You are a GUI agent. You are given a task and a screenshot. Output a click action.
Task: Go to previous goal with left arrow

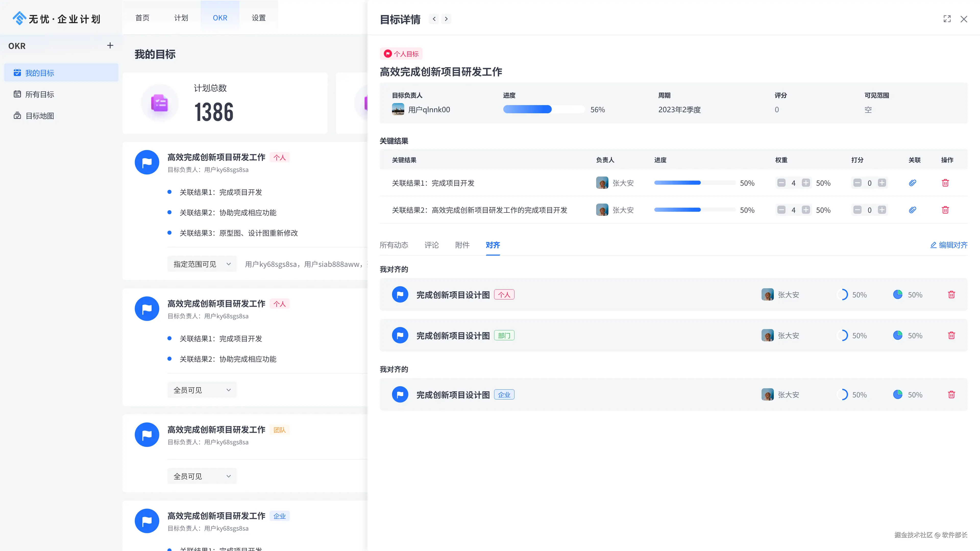434,19
